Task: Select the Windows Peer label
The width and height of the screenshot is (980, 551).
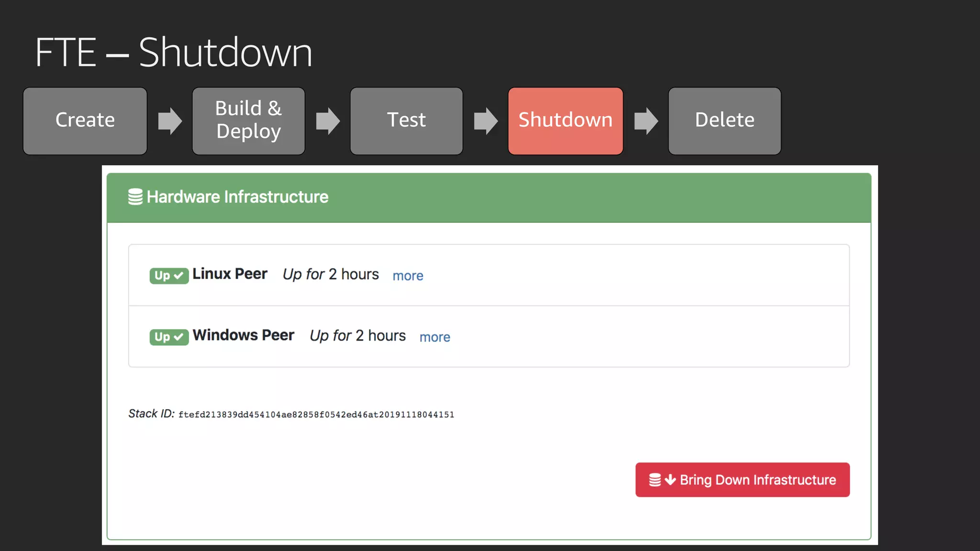Action: 243,335
